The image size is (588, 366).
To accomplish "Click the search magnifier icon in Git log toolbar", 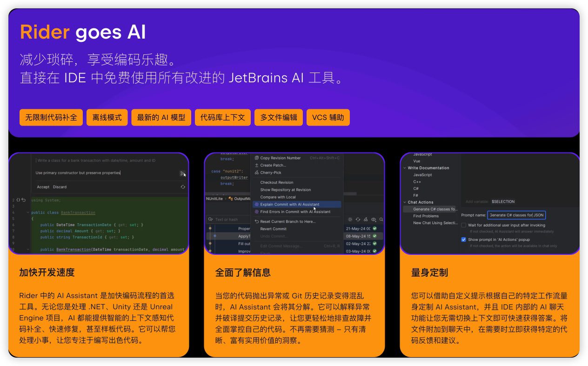I will (x=381, y=220).
